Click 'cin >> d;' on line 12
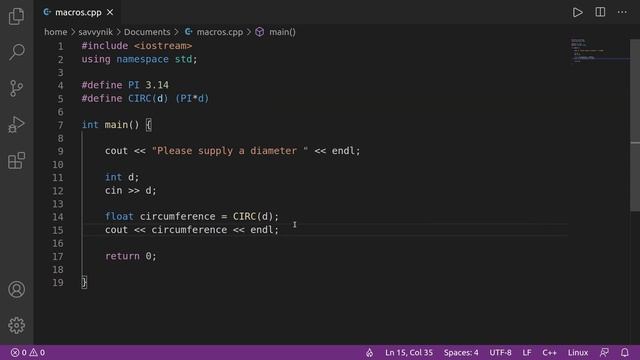This screenshot has height=360, width=640. pyautogui.click(x=131, y=190)
